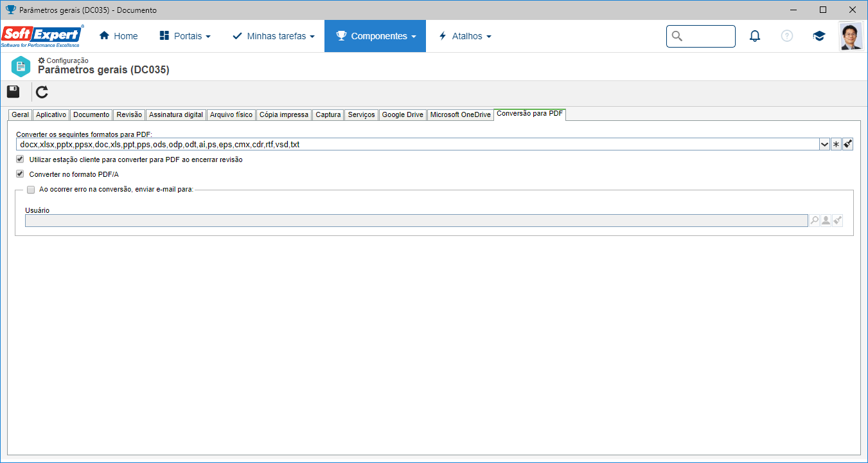Enable Ao ocorrer erro na conversão checkbox
Viewport: 868px width, 463px height.
(31, 189)
